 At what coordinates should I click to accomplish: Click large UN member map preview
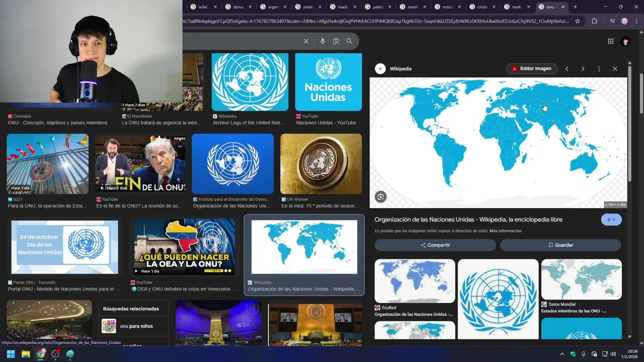(498, 143)
